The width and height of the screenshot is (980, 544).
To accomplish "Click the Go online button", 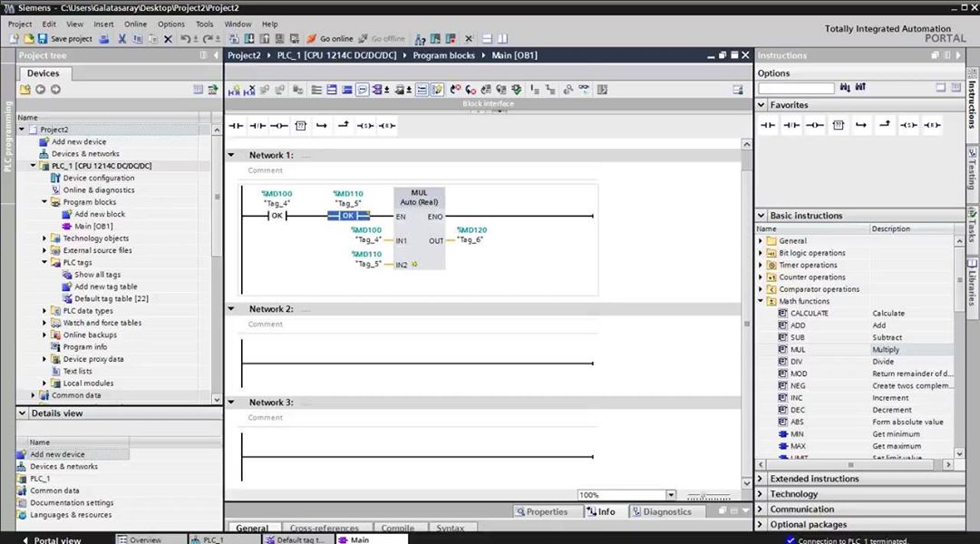I will [x=330, y=39].
